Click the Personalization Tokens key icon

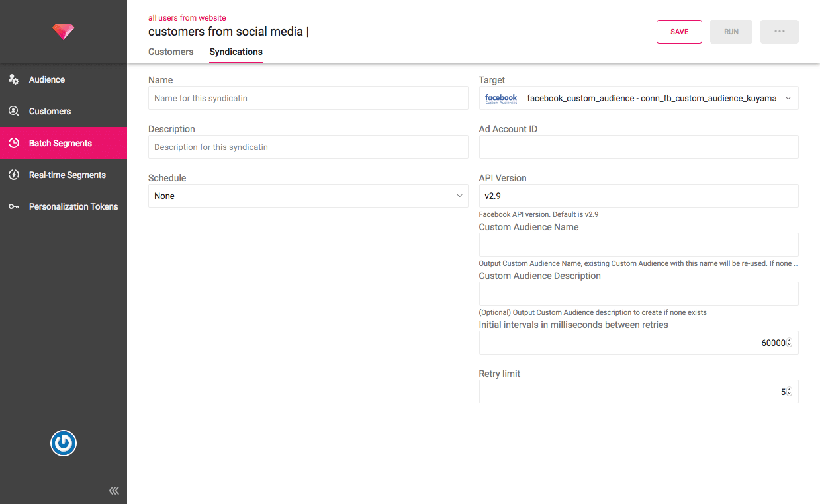[x=14, y=206]
